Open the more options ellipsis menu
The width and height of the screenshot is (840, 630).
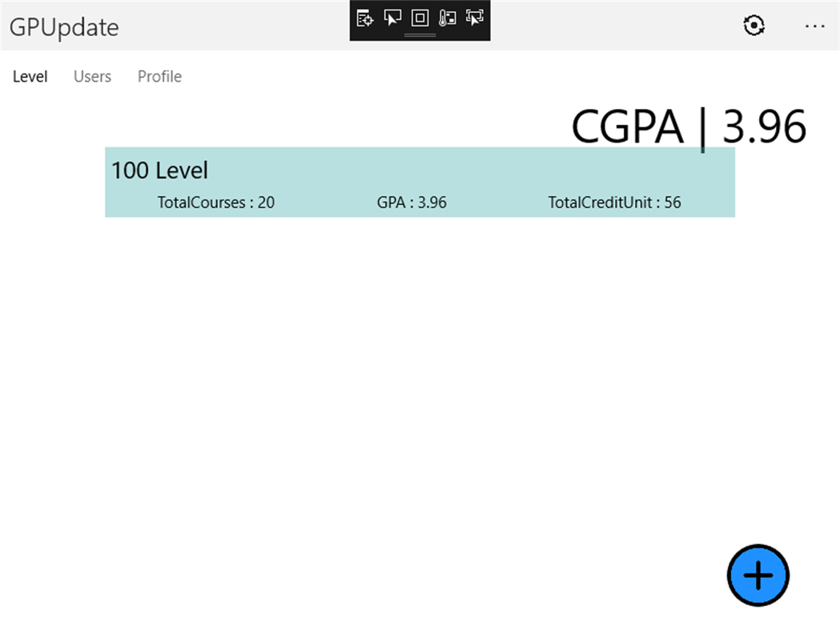click(x=814, y=26)
